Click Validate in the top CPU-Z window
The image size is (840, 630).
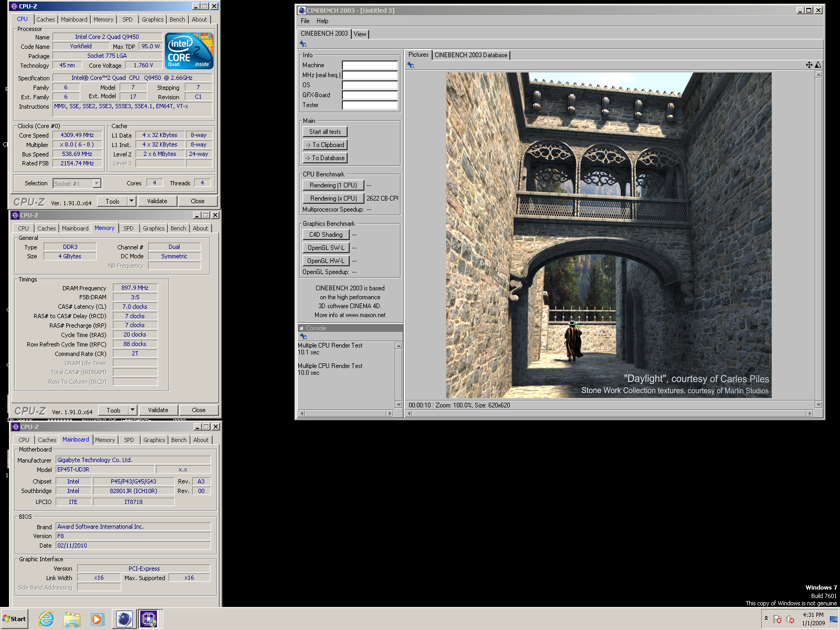click(157, 201)
